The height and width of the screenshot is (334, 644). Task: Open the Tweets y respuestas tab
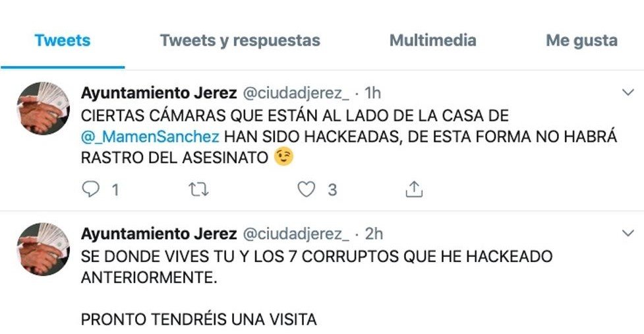240,40
